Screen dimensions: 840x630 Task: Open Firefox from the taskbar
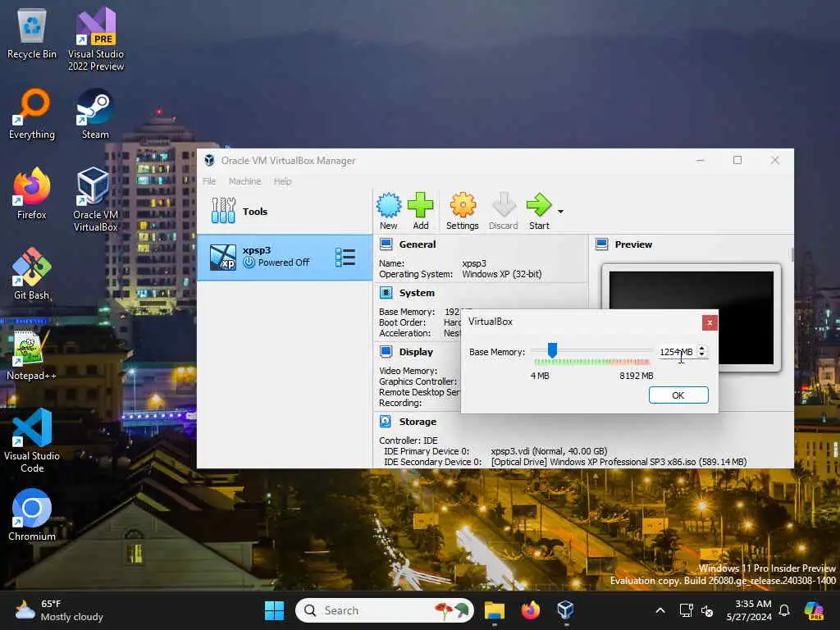coord(531,610)
